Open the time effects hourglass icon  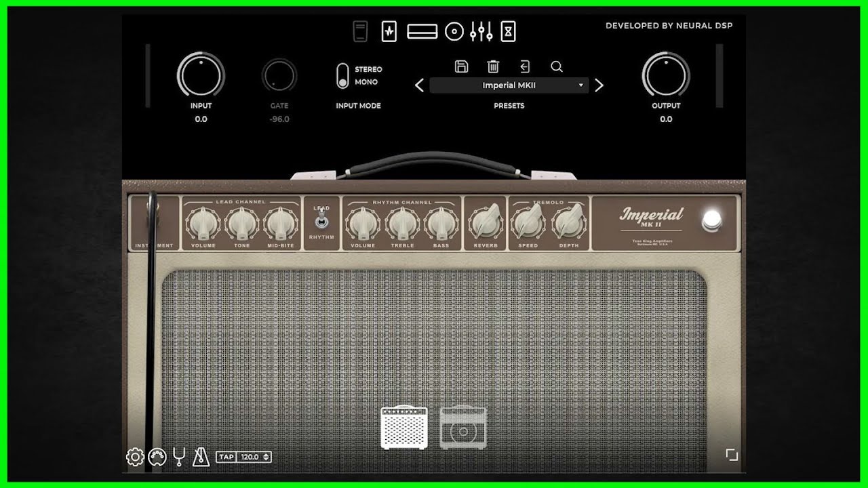509,31
